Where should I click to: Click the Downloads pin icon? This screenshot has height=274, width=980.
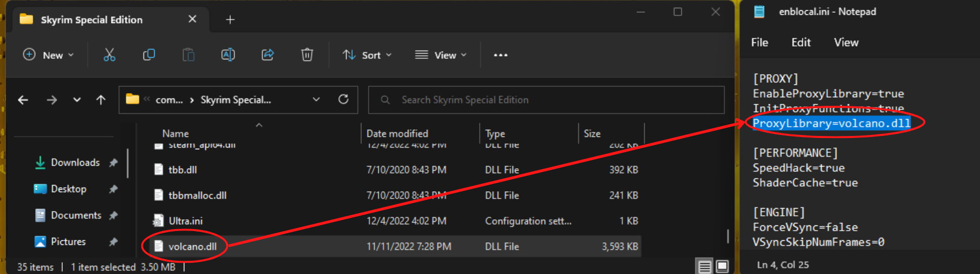click(113, 163)
